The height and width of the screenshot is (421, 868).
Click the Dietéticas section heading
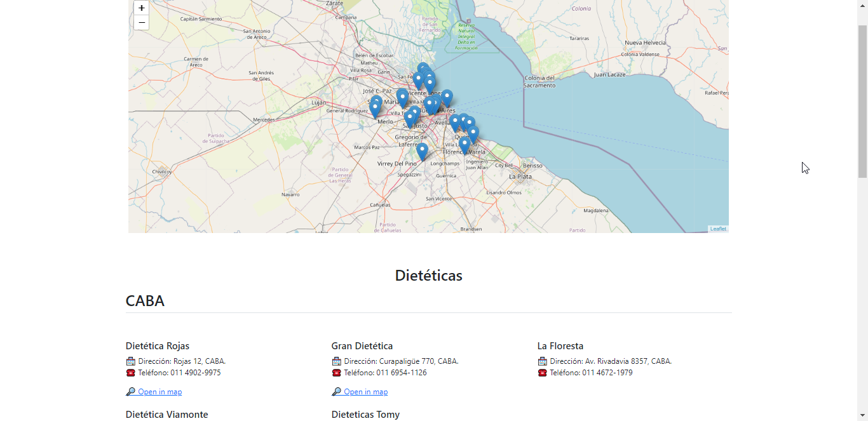(429, 276)
